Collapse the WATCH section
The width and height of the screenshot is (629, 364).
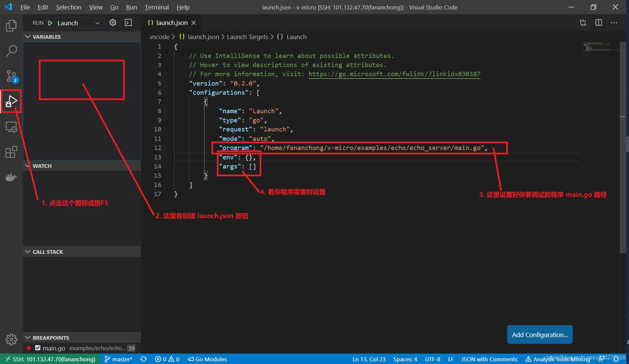point(82,166)
